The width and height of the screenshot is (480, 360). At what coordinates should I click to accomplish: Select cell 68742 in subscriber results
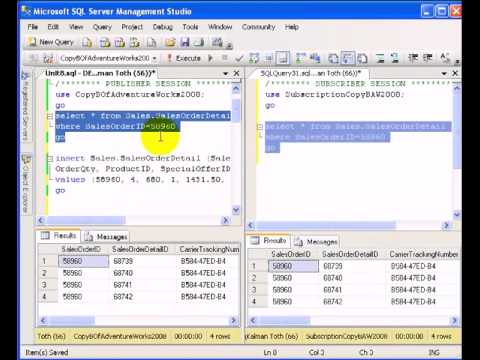point(352,302)
